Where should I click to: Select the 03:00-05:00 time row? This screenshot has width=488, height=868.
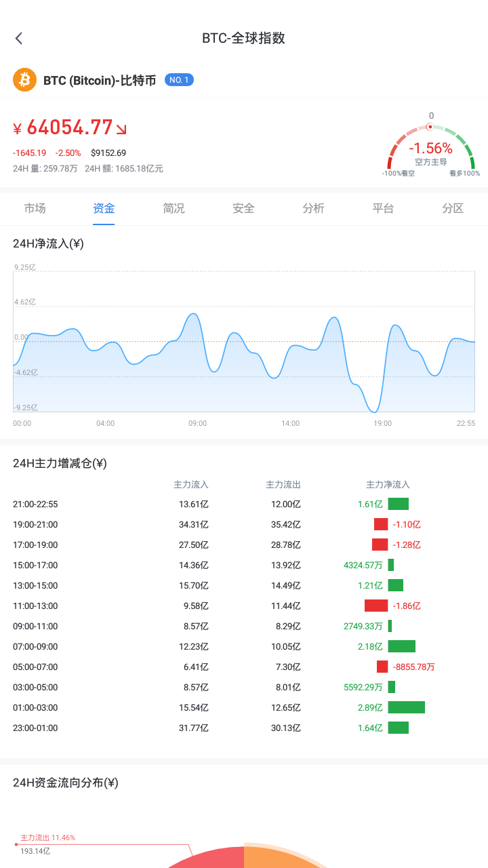(x=244, y=687)
